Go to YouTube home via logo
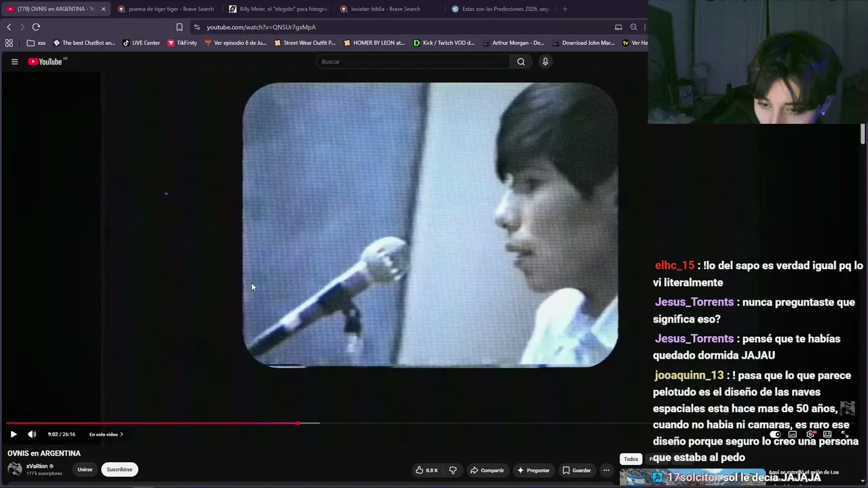This screenshot has height=488, width=868. (45, 62)
